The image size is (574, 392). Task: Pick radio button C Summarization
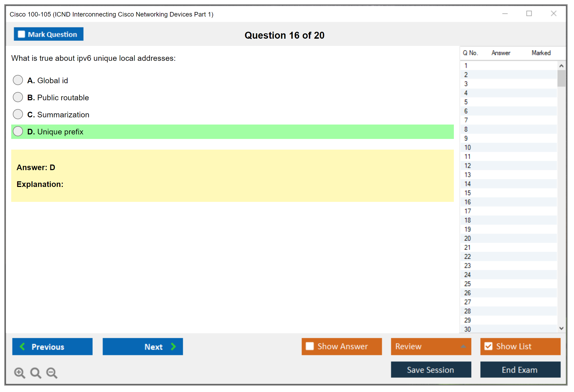[x=18, y=114]
